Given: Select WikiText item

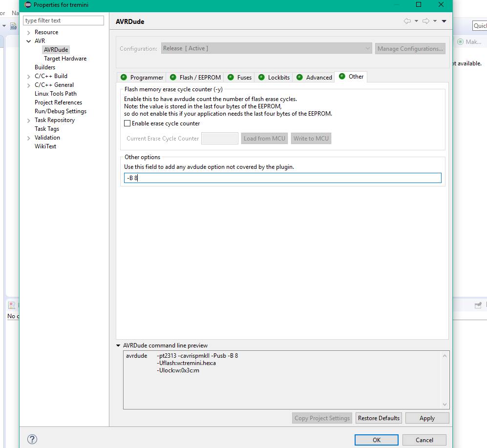Looking at the screenshot, I should click(45, 146).
